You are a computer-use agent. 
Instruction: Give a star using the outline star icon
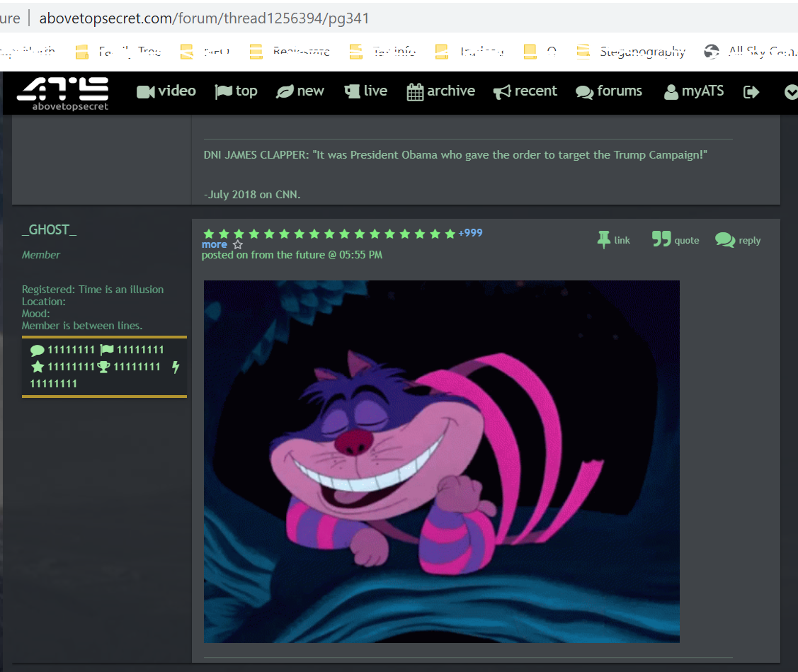tap(238, 245)
